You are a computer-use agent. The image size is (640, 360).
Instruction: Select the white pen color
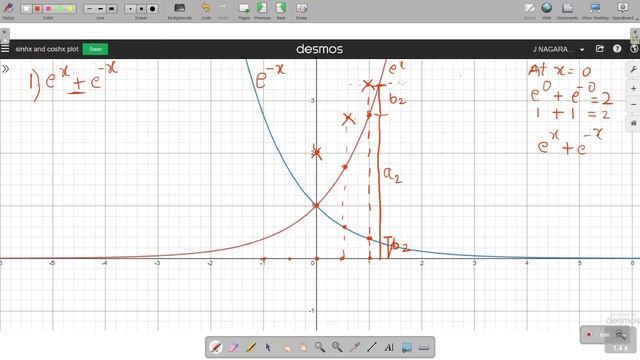point(27,9)
